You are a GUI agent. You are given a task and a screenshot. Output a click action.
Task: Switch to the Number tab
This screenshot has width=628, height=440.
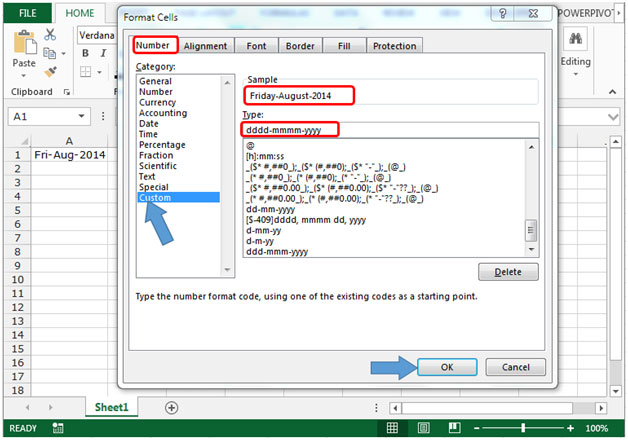coord(153,45)
